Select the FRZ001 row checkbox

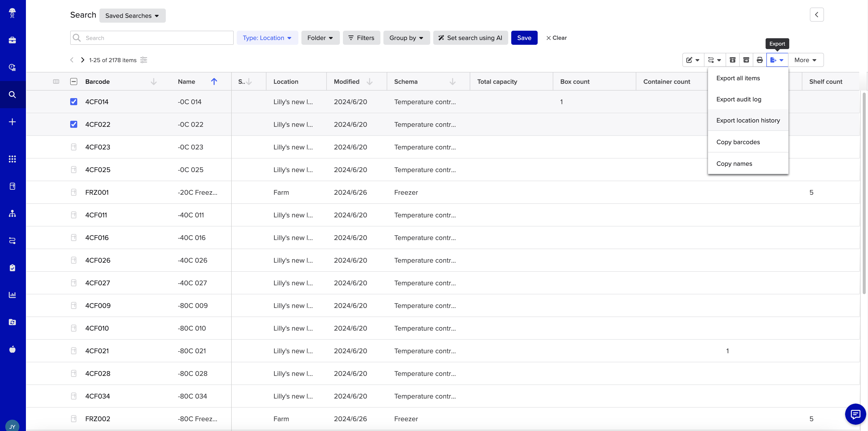(x=74, y=192)
